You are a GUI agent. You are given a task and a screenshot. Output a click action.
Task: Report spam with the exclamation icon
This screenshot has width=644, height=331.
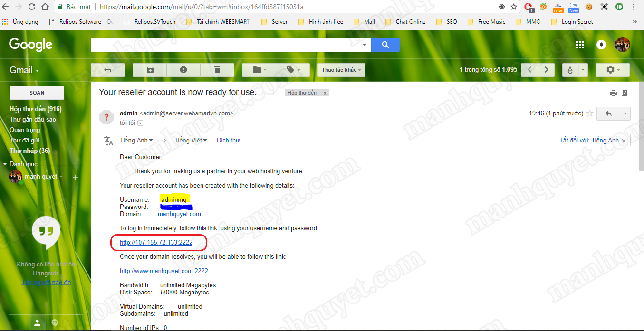click(183, 70)
